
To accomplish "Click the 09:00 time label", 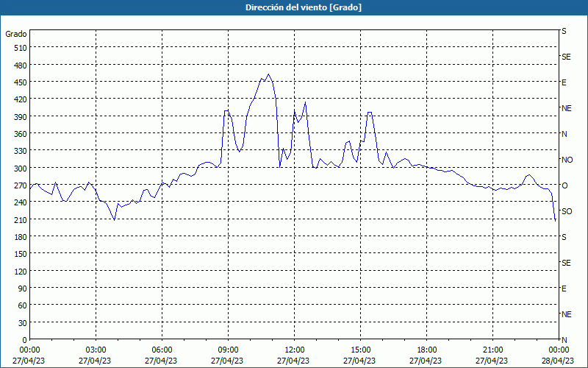I will click(228, 350).
